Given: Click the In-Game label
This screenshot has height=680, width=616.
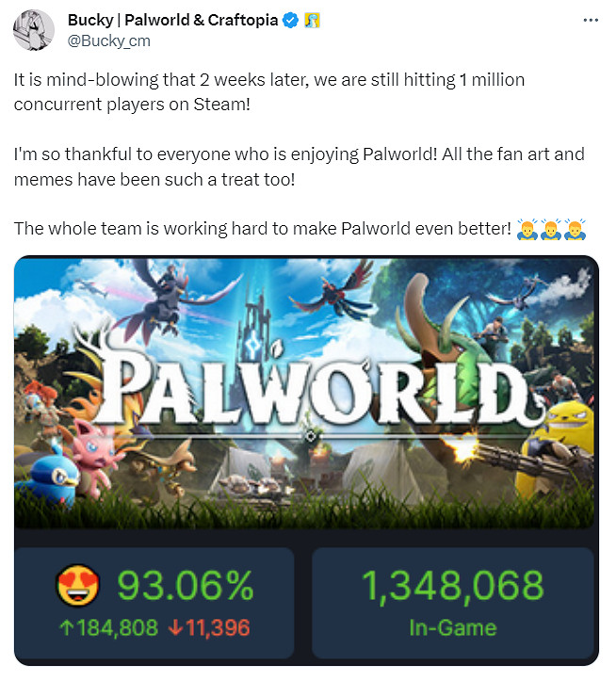Looking at the screenshot, I should [x=453, y=627].
